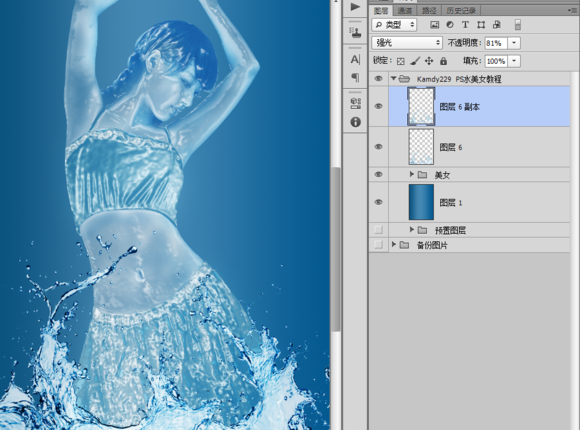This screenshot has width=580, height=430.
Task: Lock transparent pixels icon
Action: point(401,61)
